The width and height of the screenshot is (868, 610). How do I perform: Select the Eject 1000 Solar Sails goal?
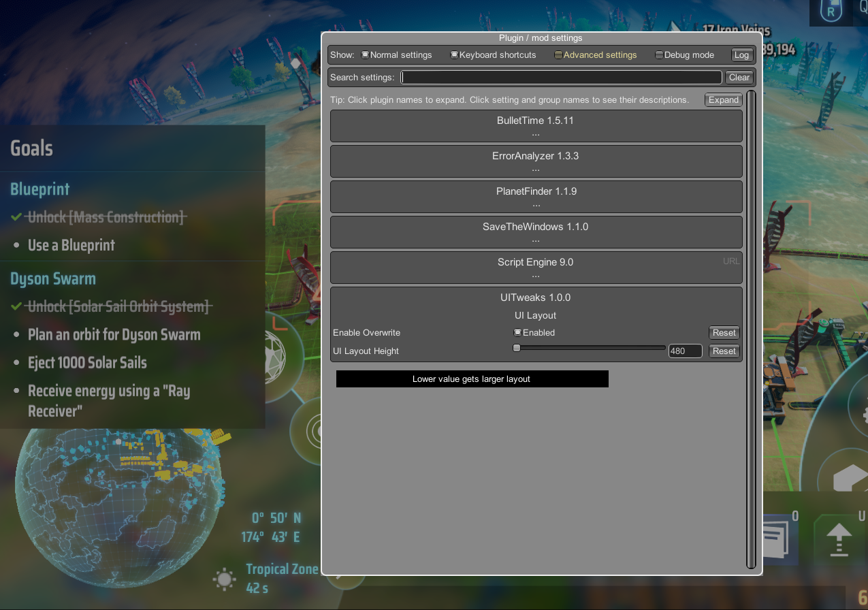click(87, 363)
